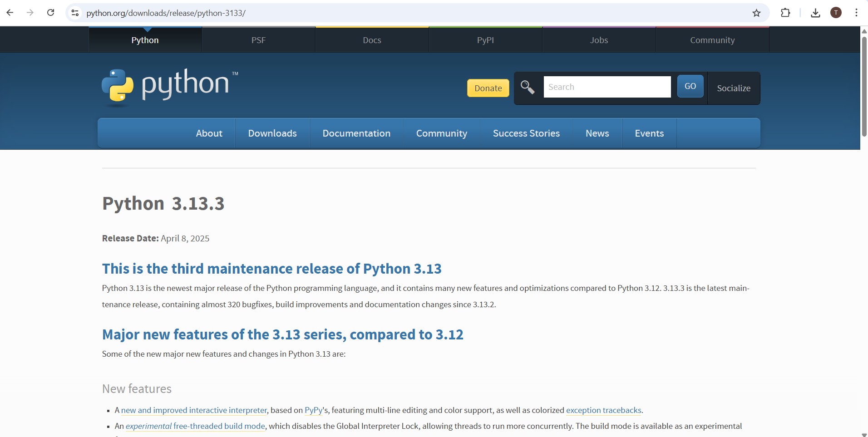Open the profile avatar T

click(836, 13)
